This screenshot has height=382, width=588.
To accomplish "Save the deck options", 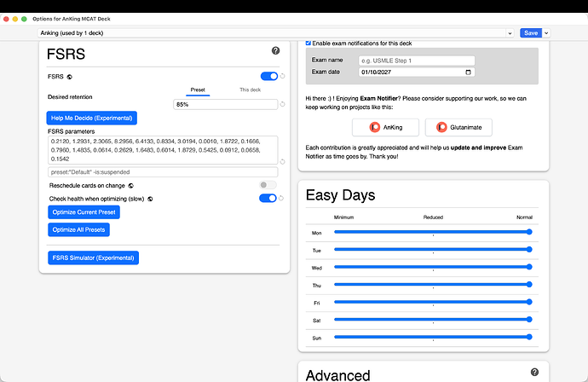I will [531, 33].
